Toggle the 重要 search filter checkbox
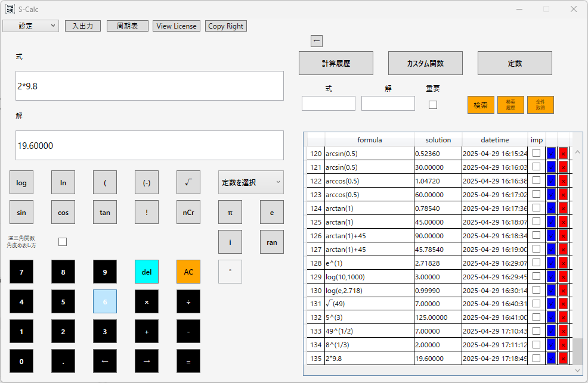Viewport: 588px width, 383px height. pos(433,105)
